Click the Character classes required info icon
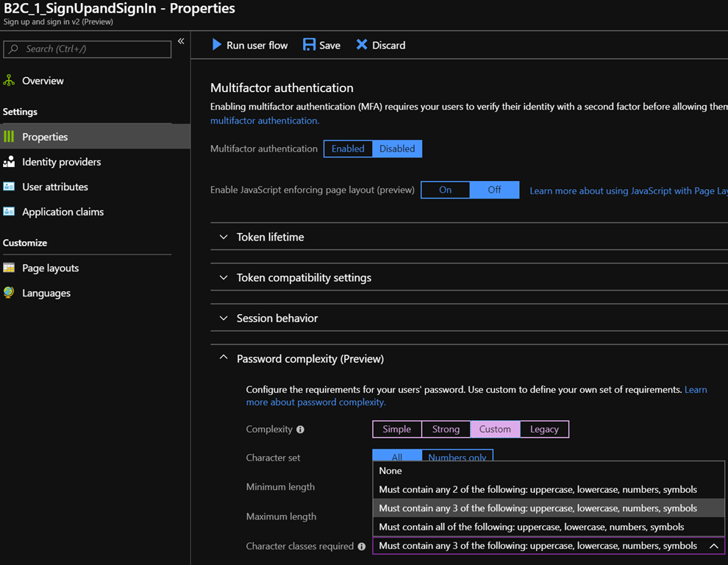This screenshot has width=728, height=565. pos(361,547)
